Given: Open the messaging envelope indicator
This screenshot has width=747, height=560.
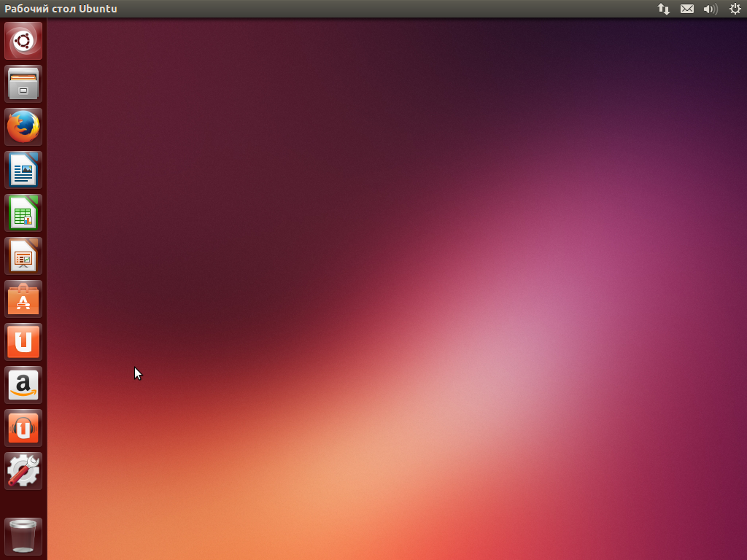Looking at the screenshot, I should (687, 9).
